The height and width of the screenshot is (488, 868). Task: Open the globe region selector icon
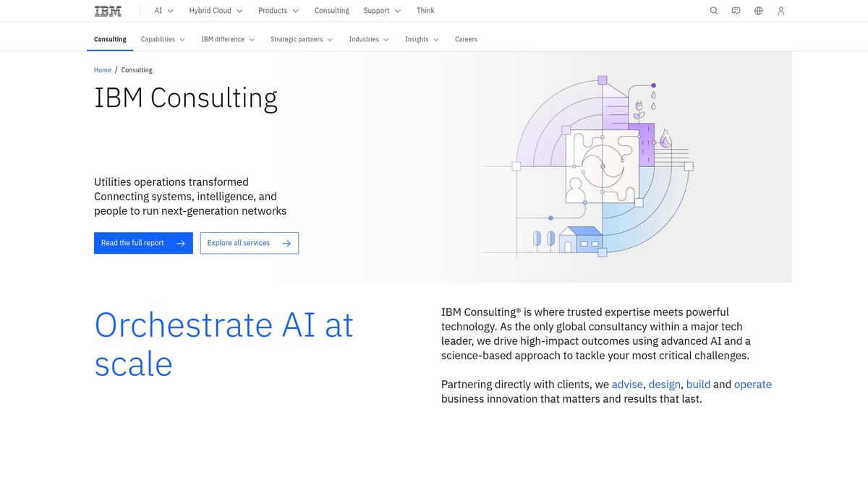click(758, 11)
